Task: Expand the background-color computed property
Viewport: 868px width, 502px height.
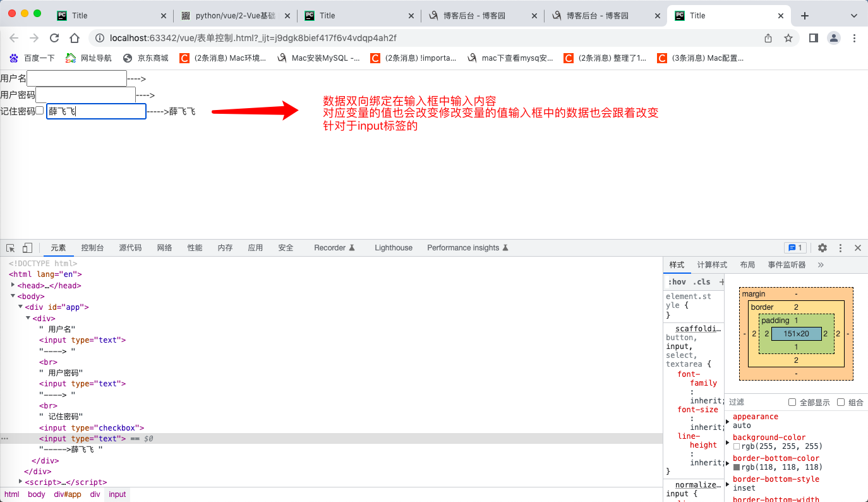Action: click(728, 442)
